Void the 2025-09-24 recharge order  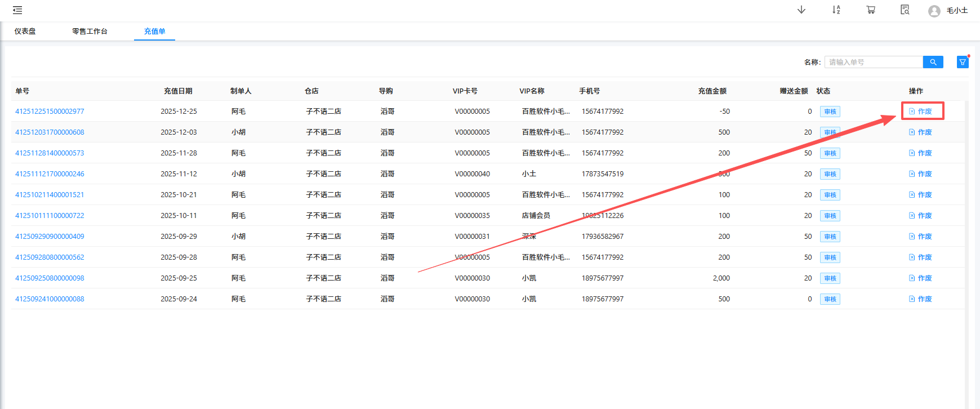tap(921, 299)
